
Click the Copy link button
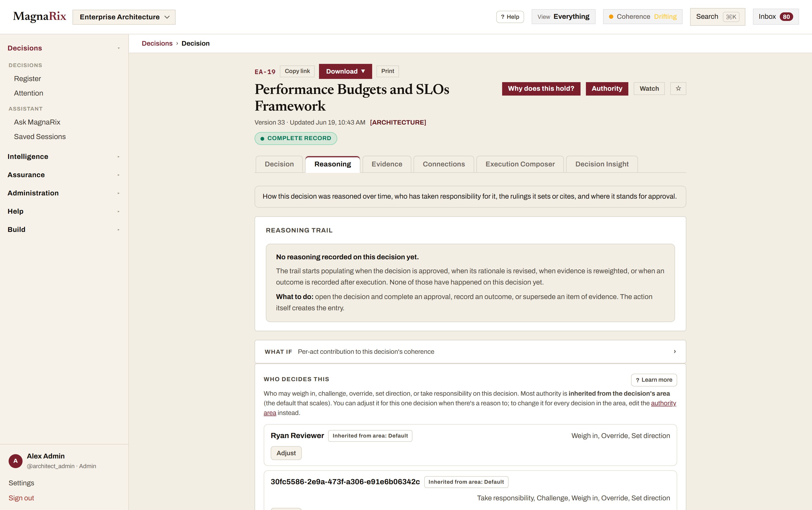pyautogui.click(x=297, y=71)
